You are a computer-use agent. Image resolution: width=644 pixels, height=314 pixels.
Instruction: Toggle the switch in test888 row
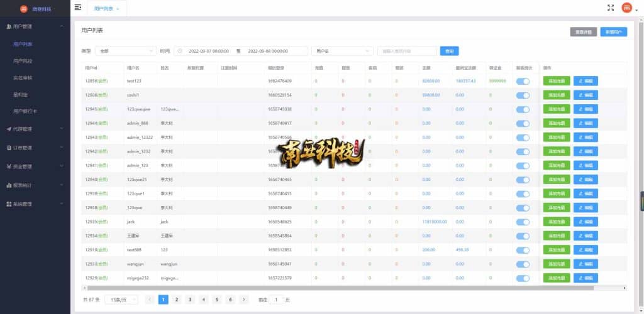[x=523, y=250]
